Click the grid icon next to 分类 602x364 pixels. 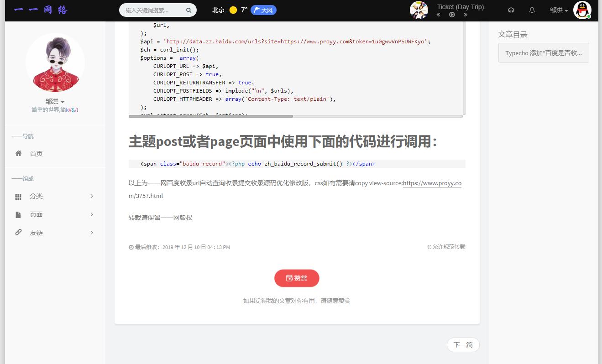(18, 196)
